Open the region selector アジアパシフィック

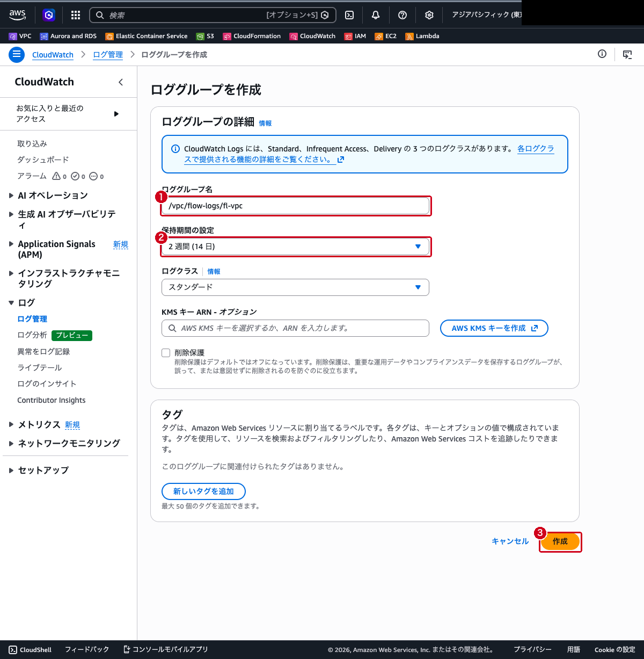click(x=486, y=15)
